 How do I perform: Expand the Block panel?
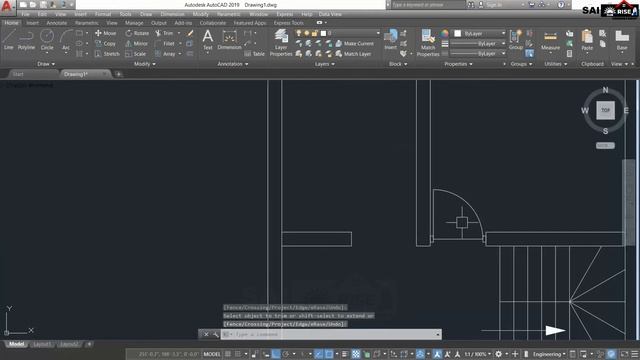399,64
